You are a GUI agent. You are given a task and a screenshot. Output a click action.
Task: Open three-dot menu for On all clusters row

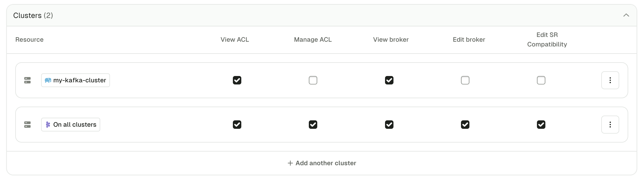point(610,125)
